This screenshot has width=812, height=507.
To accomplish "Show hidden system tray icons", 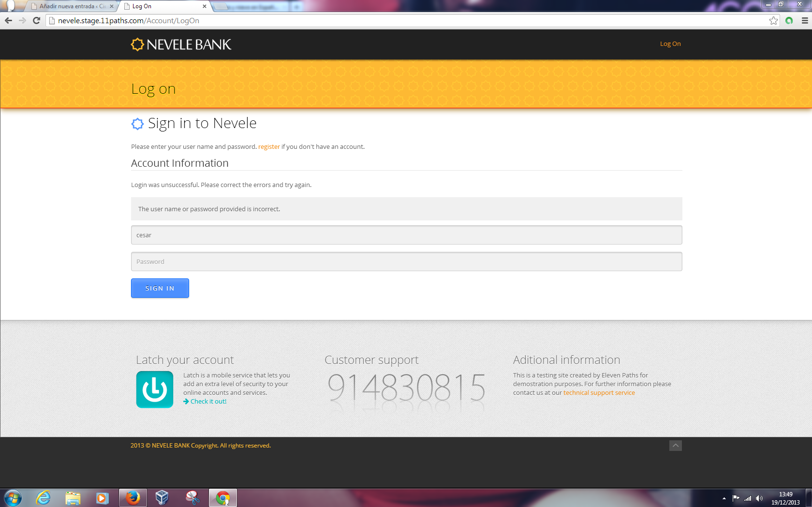I will pos(724,498).
